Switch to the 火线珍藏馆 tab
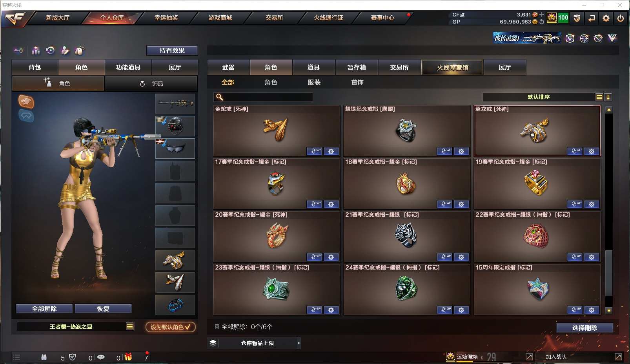The height and width of the screenshot is (364, 630). tap(452, 67)
